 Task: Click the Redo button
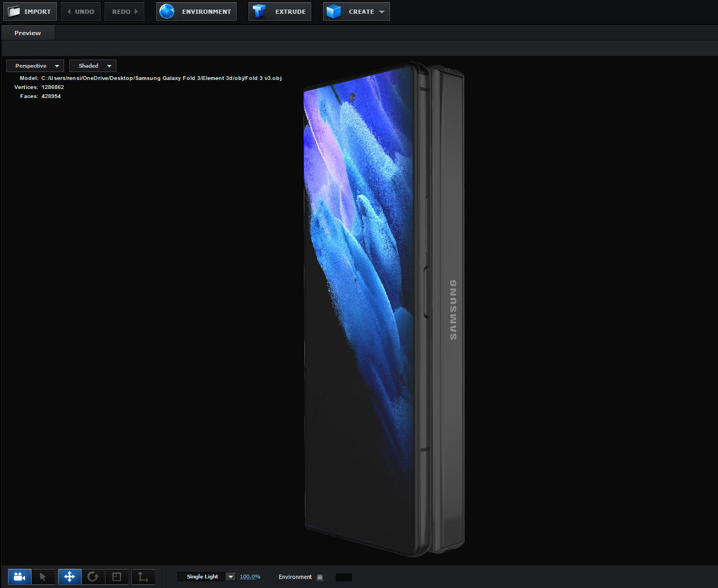click(124, 11)
